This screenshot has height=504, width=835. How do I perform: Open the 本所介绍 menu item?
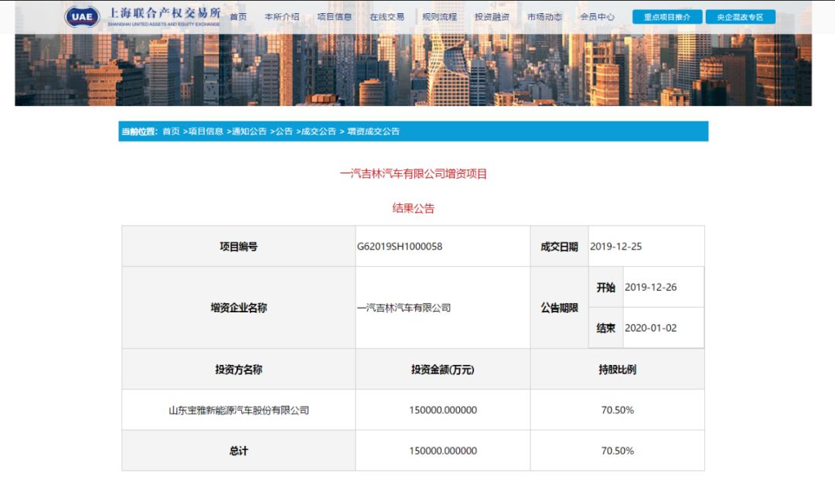(x=281, y=17)
